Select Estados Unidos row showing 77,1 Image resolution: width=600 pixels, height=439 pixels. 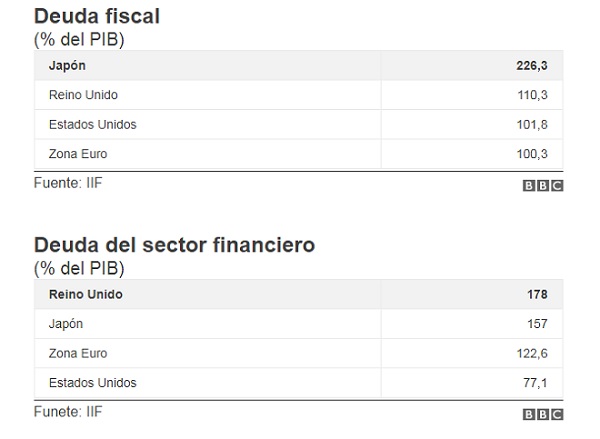[298, 383]
